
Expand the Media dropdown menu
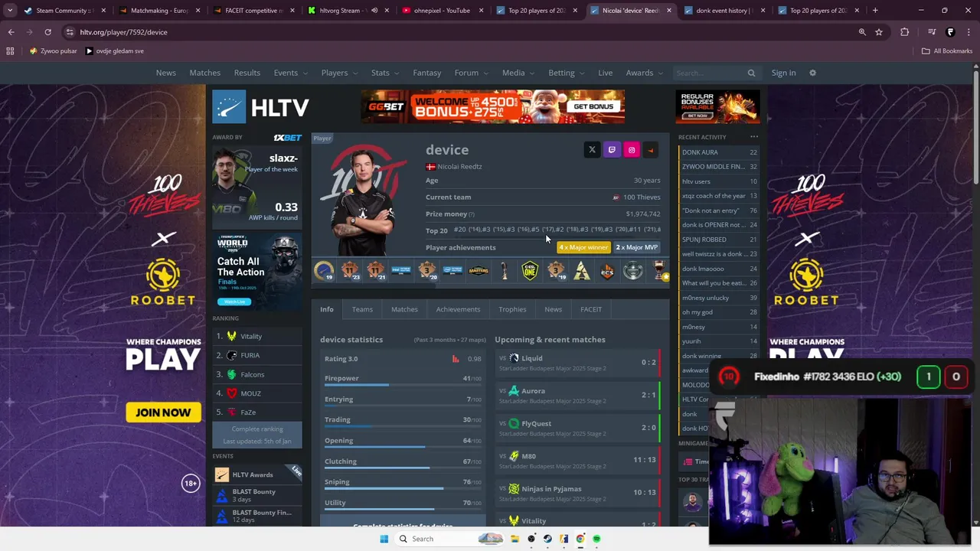519,73
